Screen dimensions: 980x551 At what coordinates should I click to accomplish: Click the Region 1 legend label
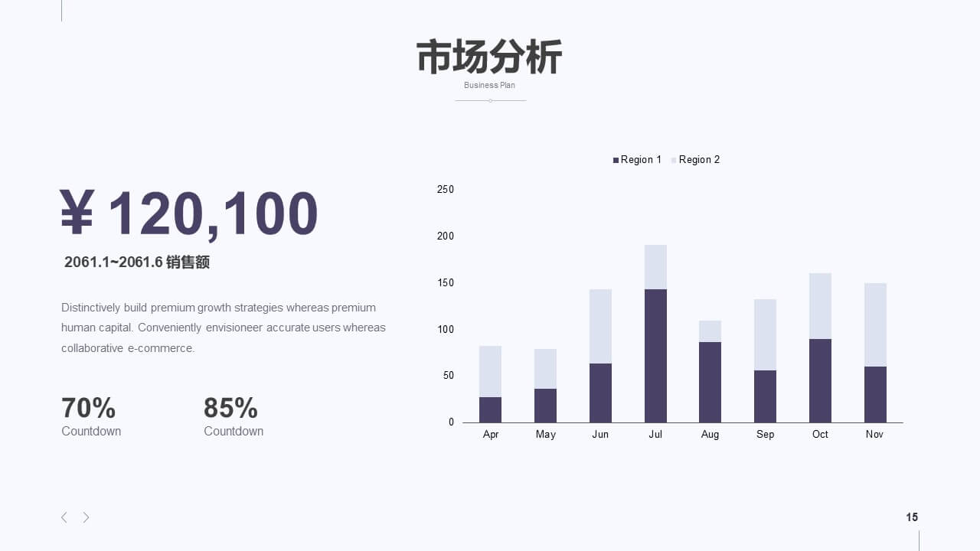pyautogui.click(x=641, y=160)
